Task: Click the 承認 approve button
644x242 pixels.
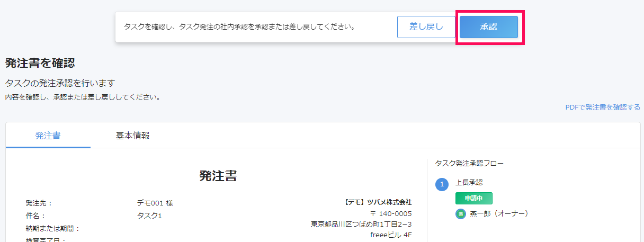Action: pyautogui.click(x=488, y=27)
